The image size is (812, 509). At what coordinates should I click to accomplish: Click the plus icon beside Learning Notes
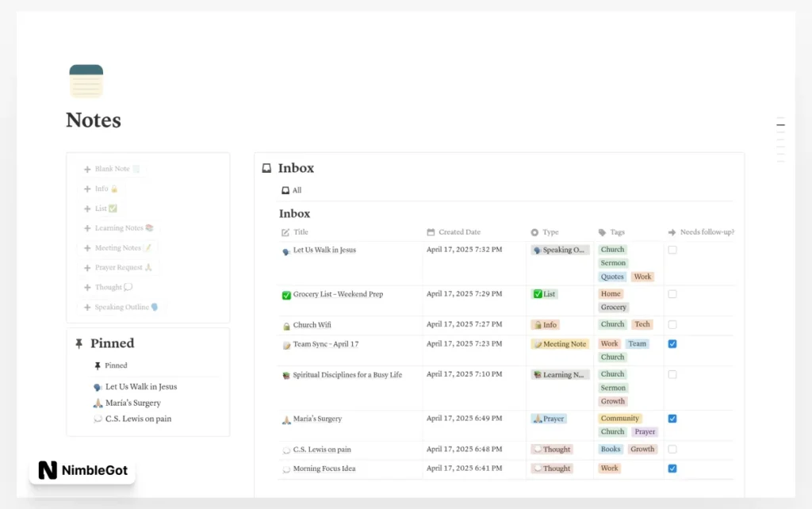click(87, 228)
